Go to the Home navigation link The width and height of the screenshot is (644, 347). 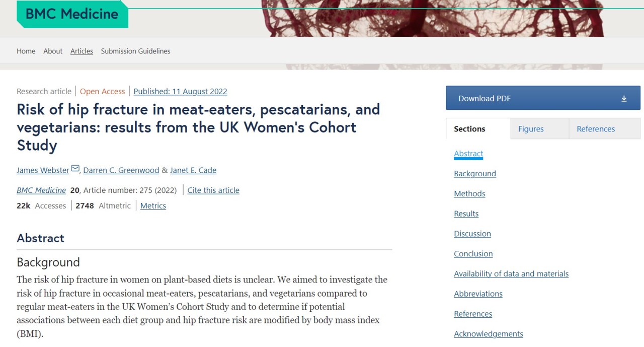pos(26,51)
